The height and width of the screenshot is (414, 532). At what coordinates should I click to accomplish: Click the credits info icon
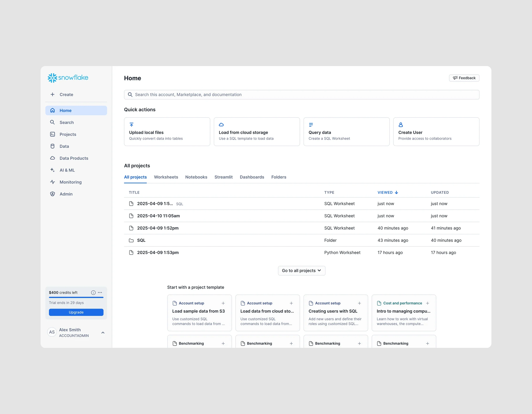93,292
